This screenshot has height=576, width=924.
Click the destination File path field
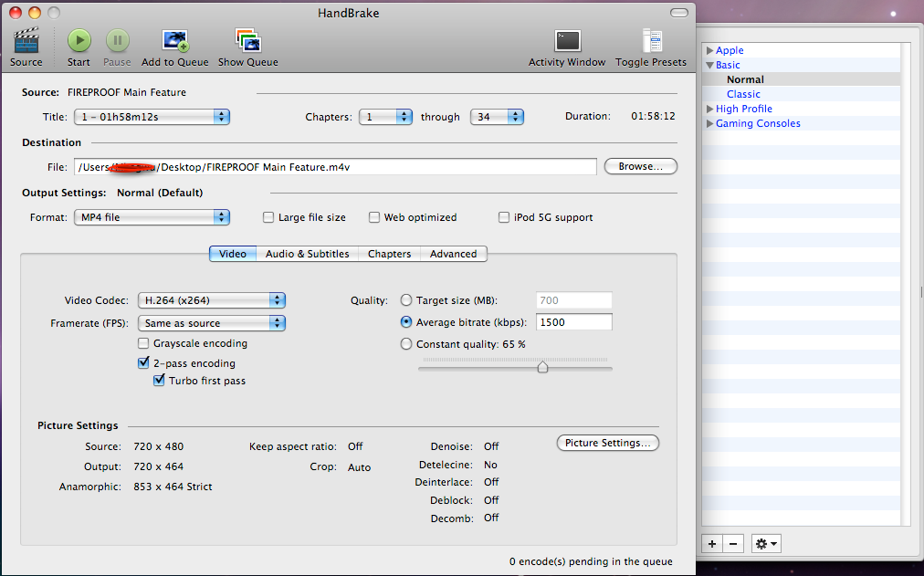tap(335, 167)
